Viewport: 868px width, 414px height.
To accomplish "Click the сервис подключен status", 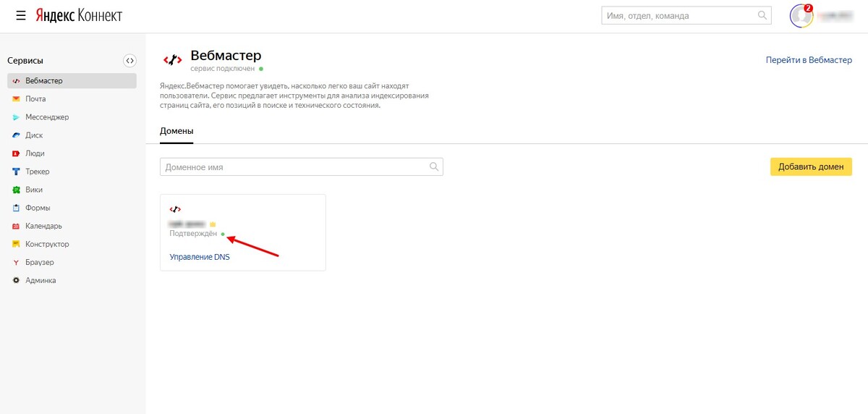I will 222,69.
